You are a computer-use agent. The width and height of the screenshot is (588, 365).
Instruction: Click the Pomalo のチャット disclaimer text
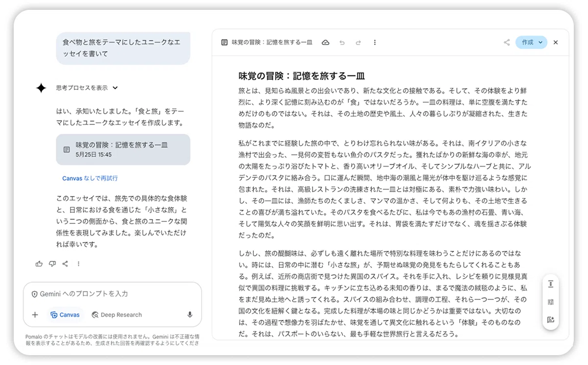tap(112, 340)
